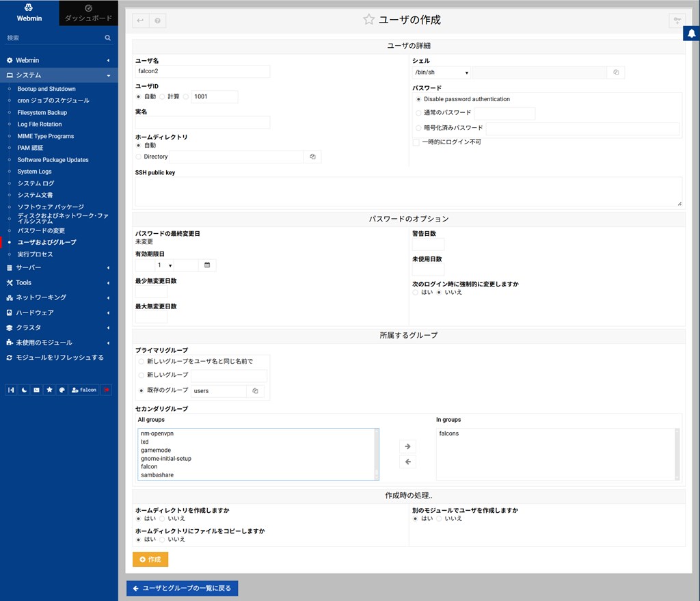This screenshot has width=700, height=601.
Task: Open the パスワードの変更 menu item
Action: (x=41, y=230)
